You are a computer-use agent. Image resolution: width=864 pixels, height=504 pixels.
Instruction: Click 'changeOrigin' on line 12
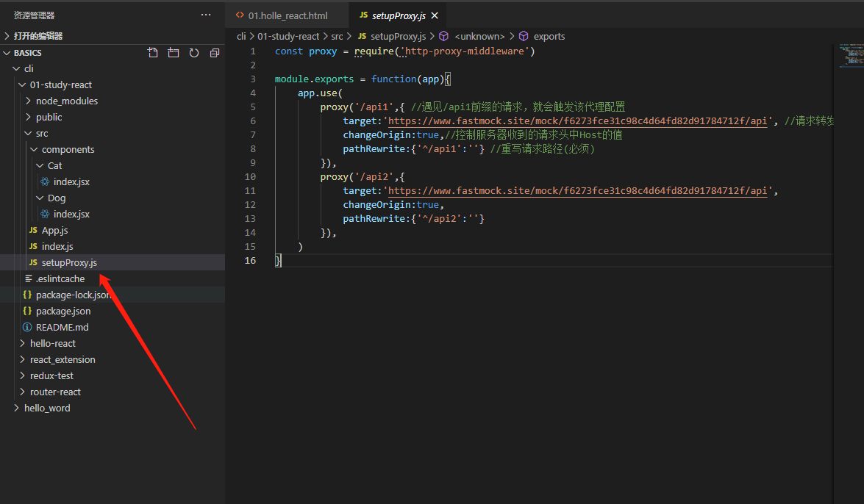tap(377, 205)
